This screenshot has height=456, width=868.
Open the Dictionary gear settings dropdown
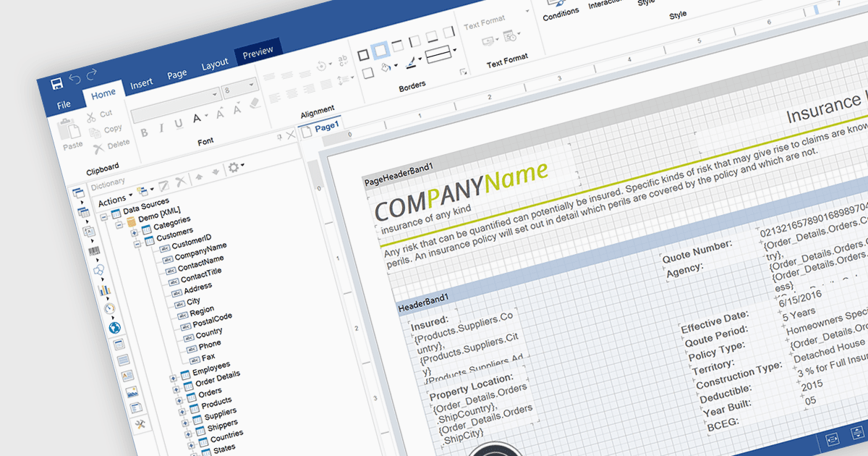tap(237, 167)
